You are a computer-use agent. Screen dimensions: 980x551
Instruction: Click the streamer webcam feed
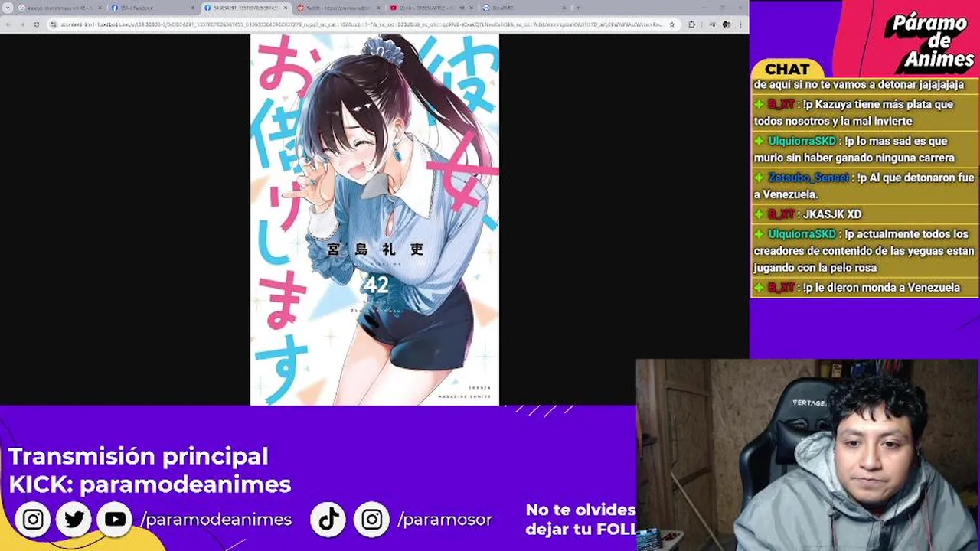pyautogui.click(x=808, y=455)
